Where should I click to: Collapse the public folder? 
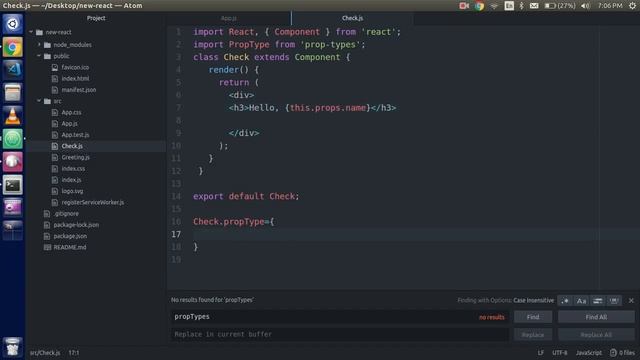click(39, 56)
